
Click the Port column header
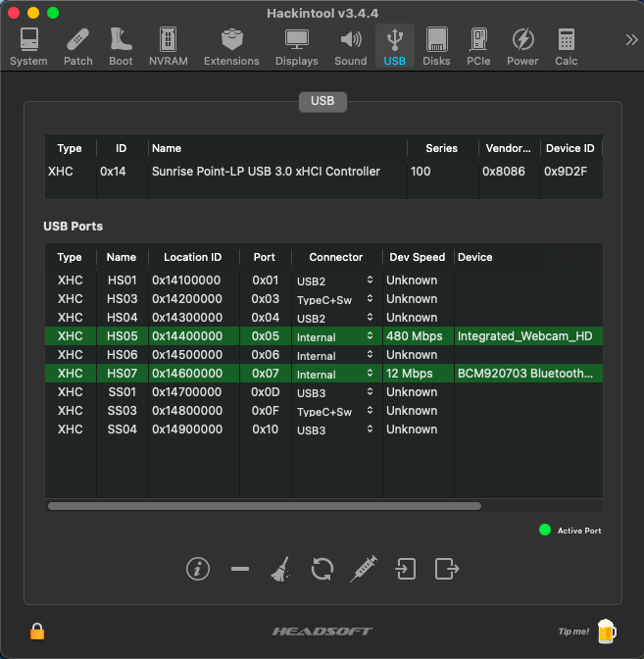(265, 257)
